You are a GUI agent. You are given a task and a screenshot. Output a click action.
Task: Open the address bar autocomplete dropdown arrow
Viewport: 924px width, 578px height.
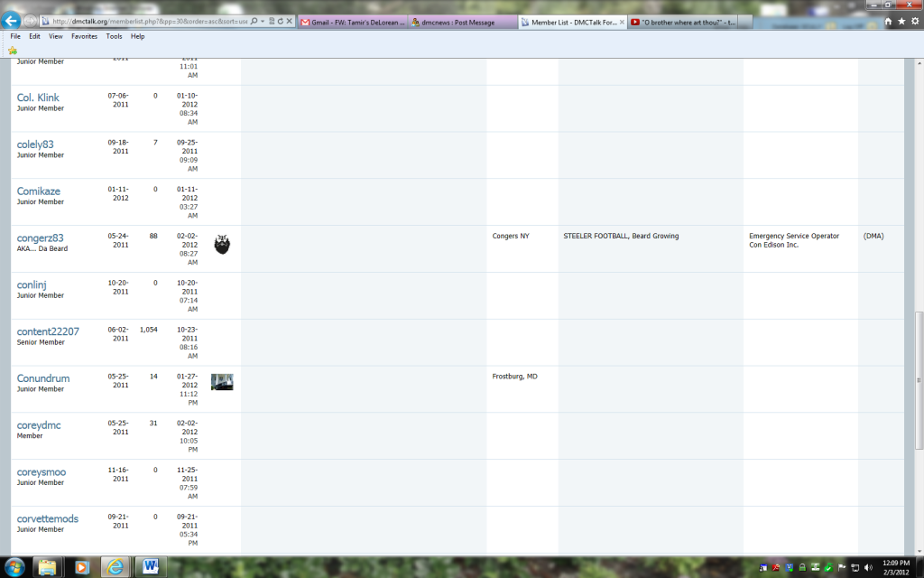[263, 22]
